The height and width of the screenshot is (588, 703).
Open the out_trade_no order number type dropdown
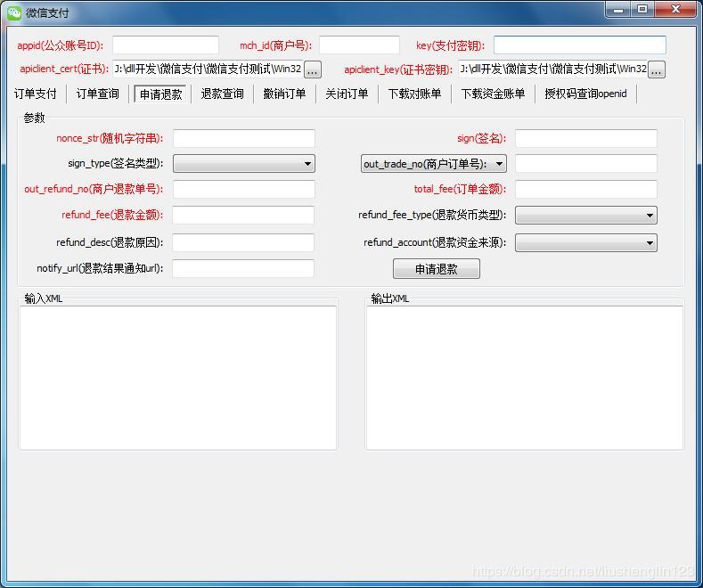[434, 164]
